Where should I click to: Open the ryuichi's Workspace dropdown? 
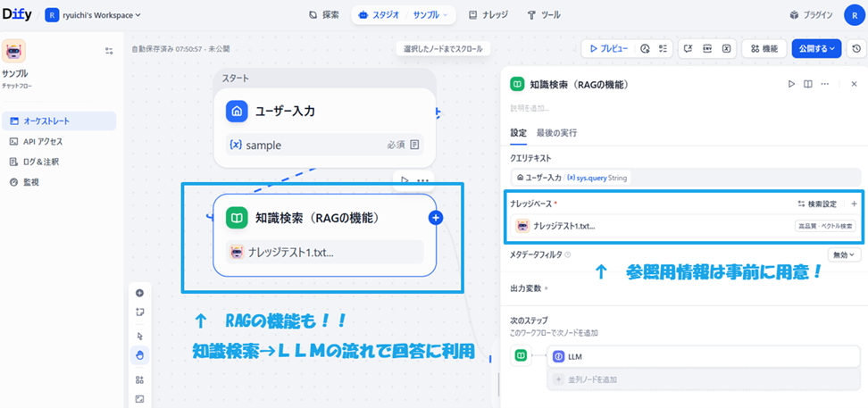point(93,15)
